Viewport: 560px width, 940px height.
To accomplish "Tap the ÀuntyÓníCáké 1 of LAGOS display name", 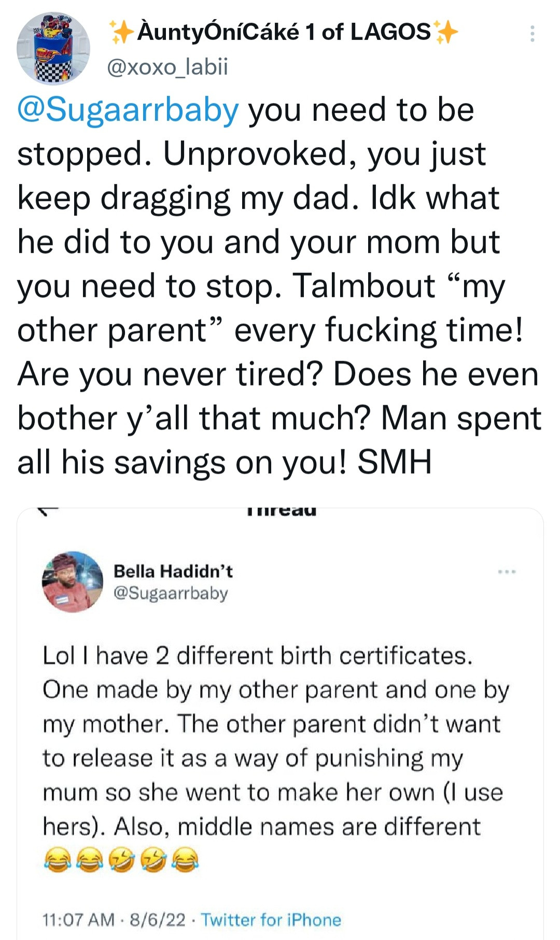I will click(284, 32).
